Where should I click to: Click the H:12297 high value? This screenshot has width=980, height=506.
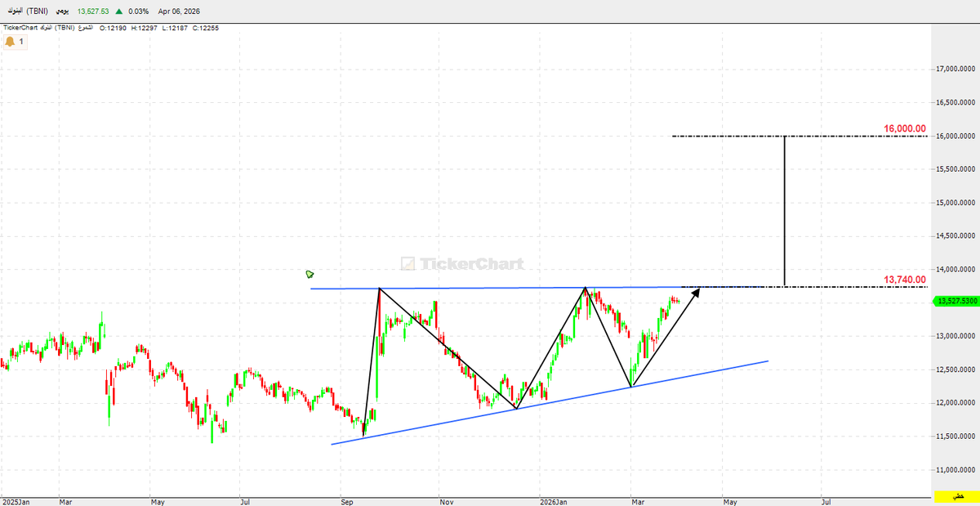click(x=144, y=28)
